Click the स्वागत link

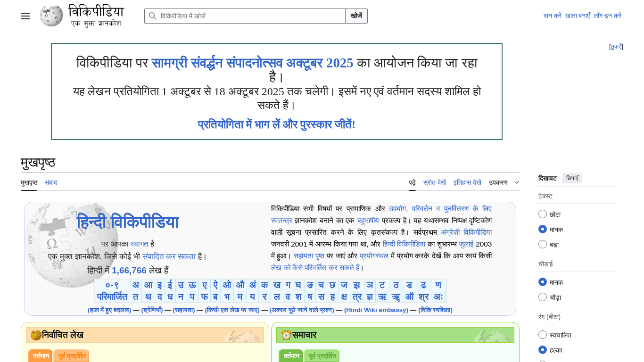(140, 244)
